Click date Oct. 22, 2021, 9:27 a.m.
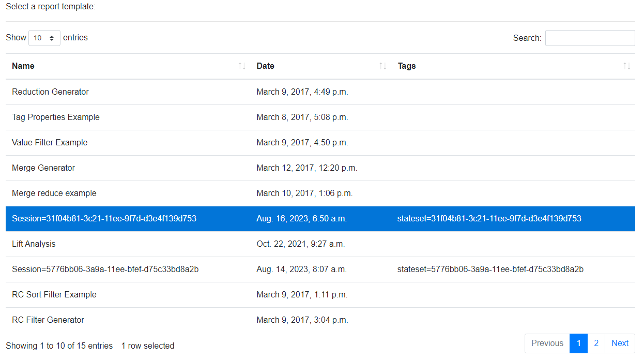The width and height of the screenshot is (644, 360). 301,244
